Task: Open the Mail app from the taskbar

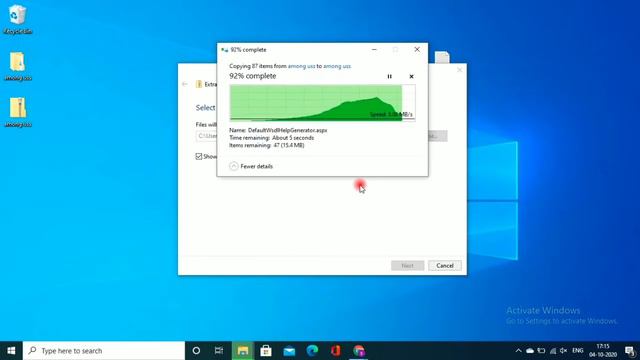Action: (x=289, y=351)
